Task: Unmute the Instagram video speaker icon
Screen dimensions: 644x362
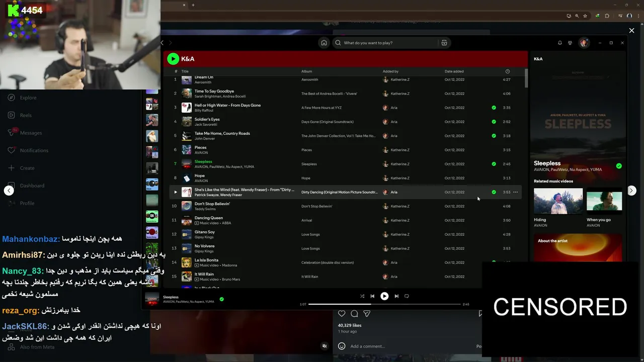Action: [x=325, y=346]
